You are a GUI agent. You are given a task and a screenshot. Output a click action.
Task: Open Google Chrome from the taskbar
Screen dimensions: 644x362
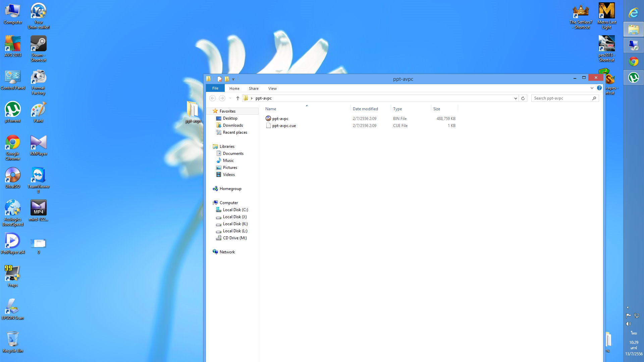pyautogui.click(x=633, y=62)
